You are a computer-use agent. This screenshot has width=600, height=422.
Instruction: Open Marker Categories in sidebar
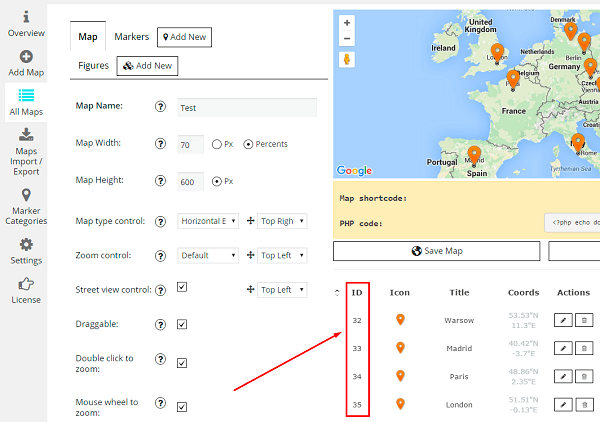[x=26, y=207]
